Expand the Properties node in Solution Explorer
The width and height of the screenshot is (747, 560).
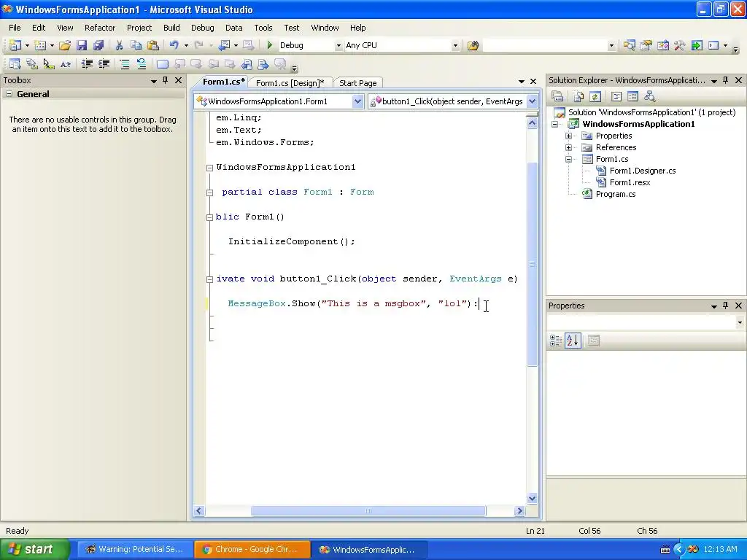tap(568, 136)
